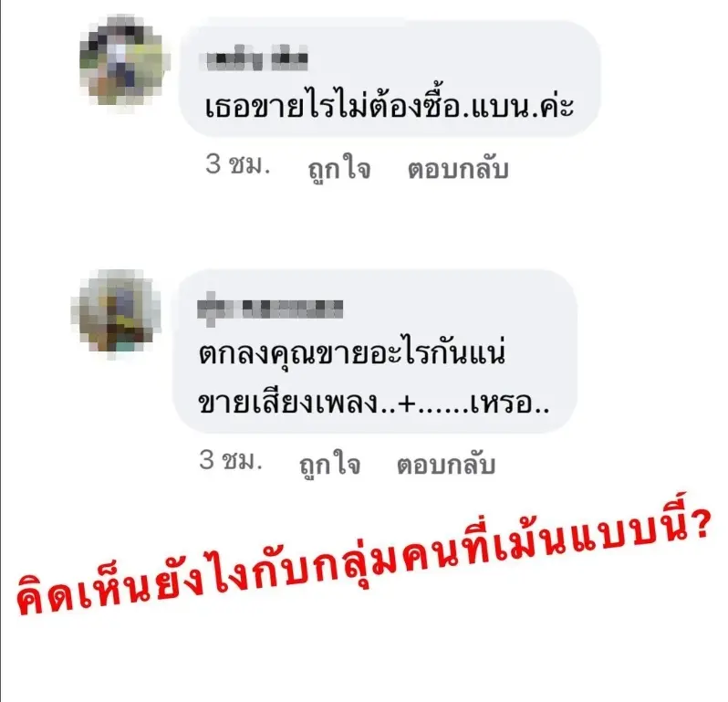
Task: Click the red word 'กลุ่มคน' in the caption
Action: [378, 557]
